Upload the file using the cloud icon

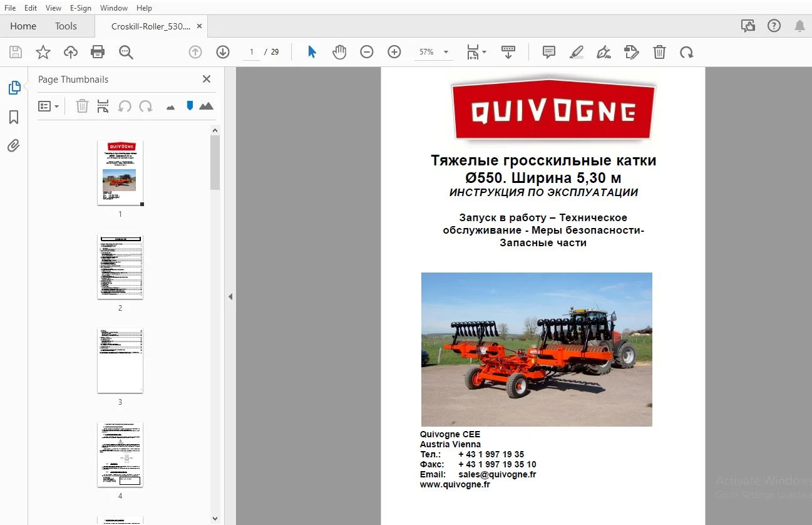(x=71, y=52)
